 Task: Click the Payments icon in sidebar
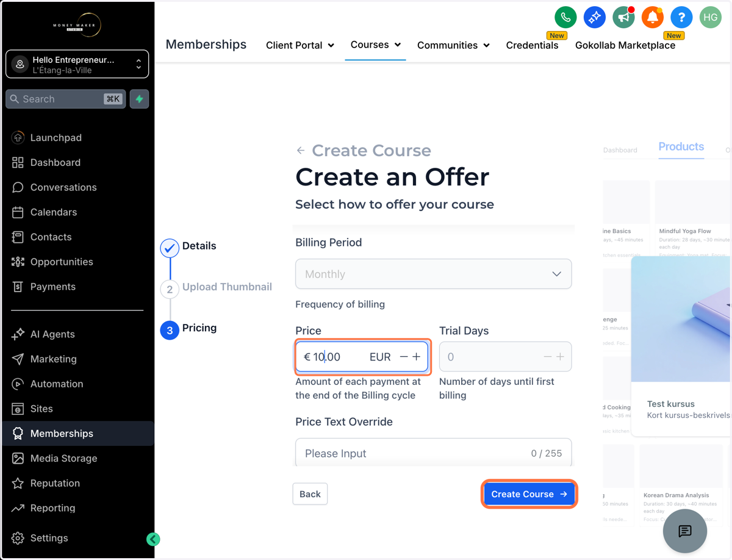(x=18, y=287)
